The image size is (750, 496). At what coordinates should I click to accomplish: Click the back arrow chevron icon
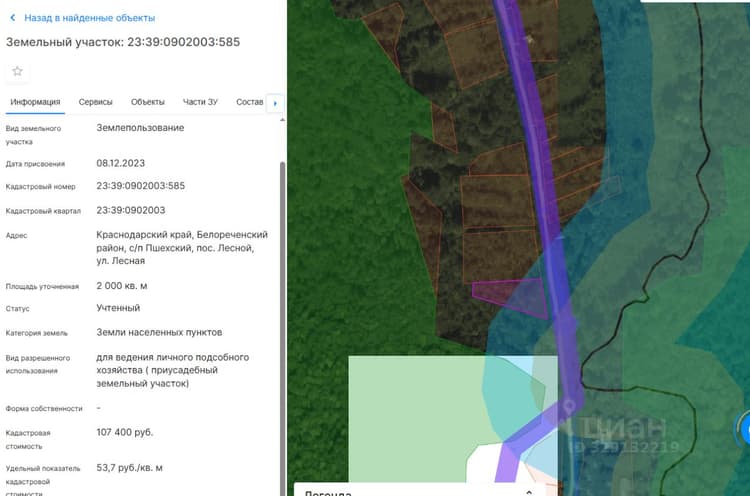click(x=12, y=18)
